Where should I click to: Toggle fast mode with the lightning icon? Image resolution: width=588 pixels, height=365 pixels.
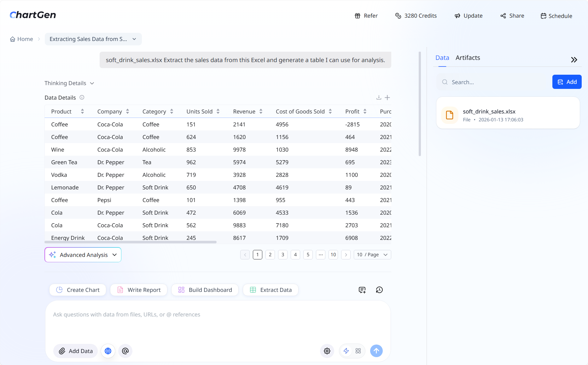(x=346, y=351)
